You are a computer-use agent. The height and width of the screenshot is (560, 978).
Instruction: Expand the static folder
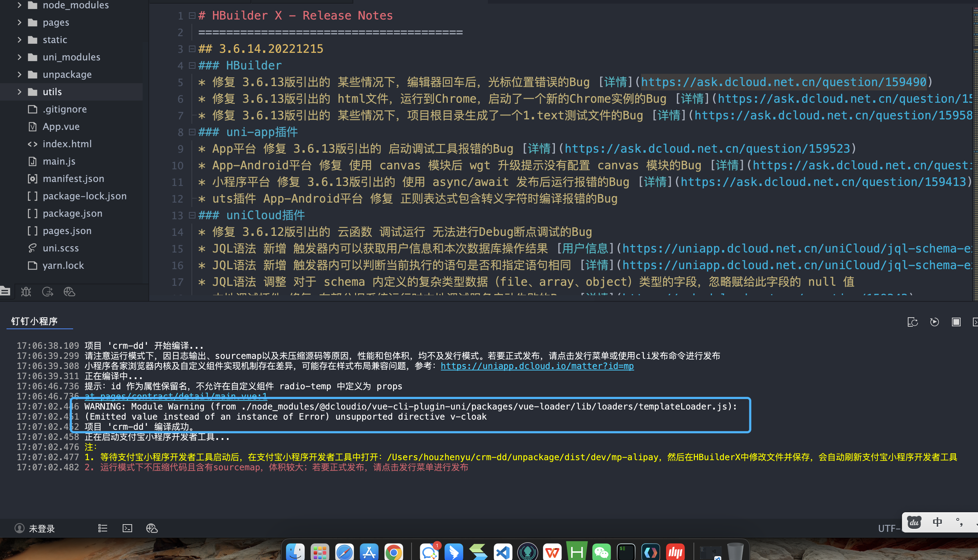[x=20, y=40]
